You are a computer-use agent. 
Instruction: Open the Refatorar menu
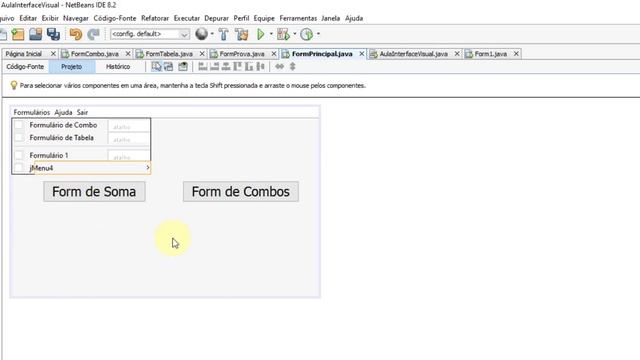(x=155, y=18)
